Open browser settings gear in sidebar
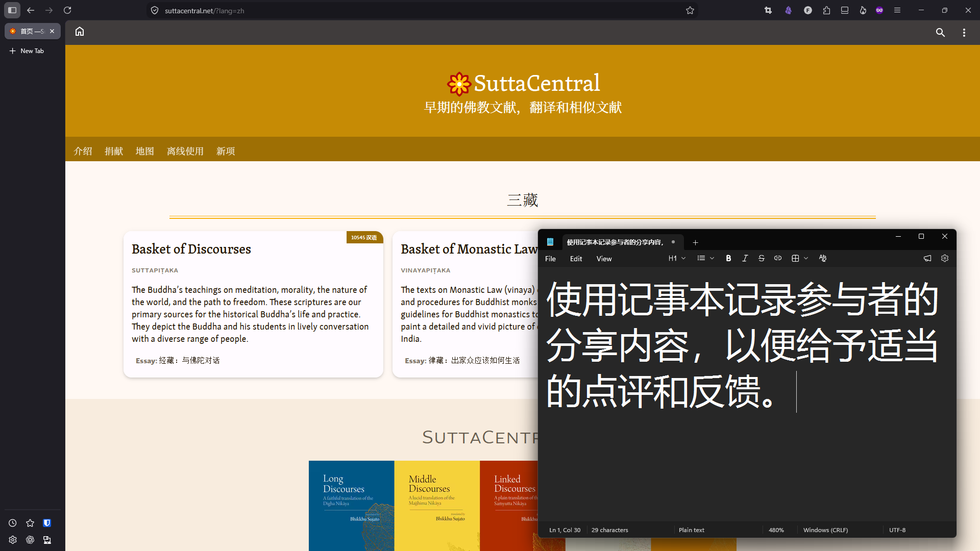The height and width of the screenshot is (551, 980). pos(13,540)
